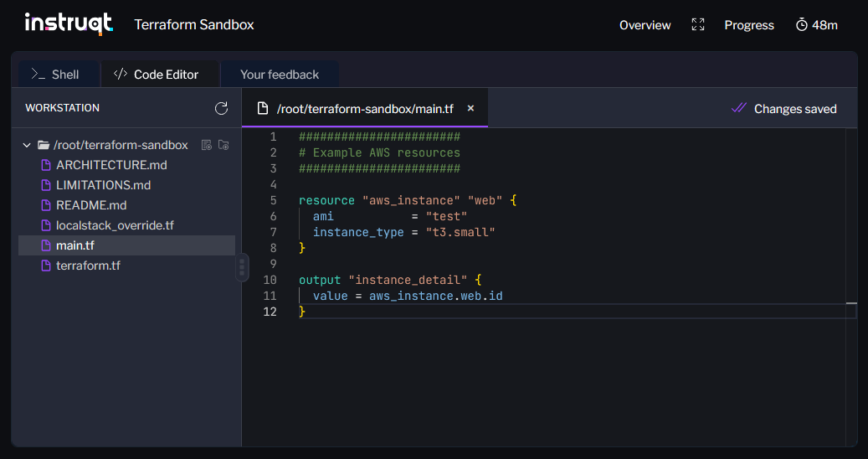Refresh the Workstation file tree
Screen dimensions: 868x459
221,108
